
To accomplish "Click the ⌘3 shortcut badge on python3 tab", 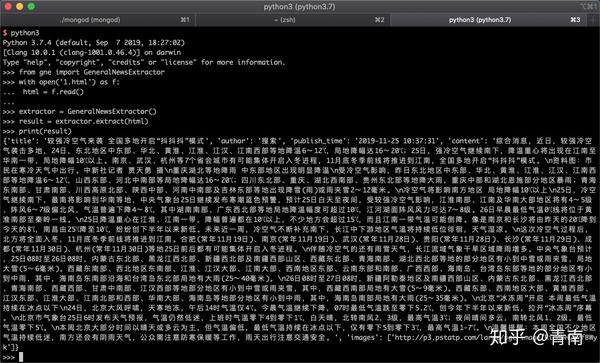I will (x=575, y=20).
